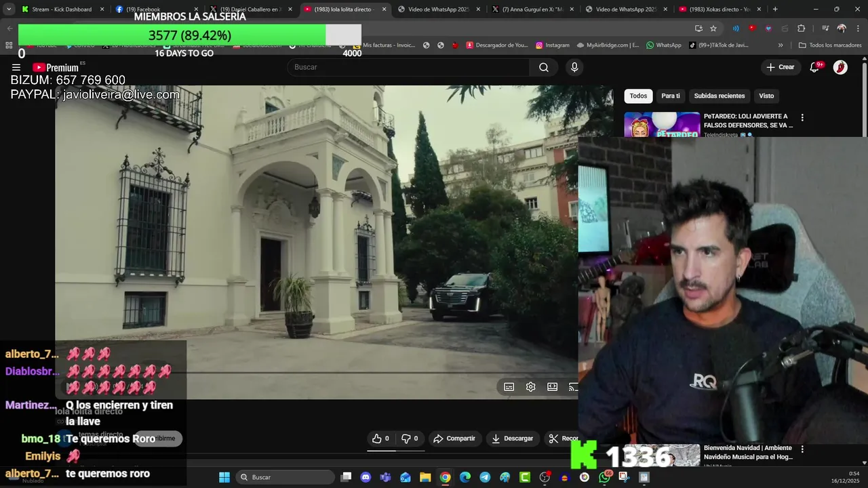Viewport: 868px width, 488px height.
Task: Open Microsoft Edge from the taskbar
Action: click(x=465, y=477)
